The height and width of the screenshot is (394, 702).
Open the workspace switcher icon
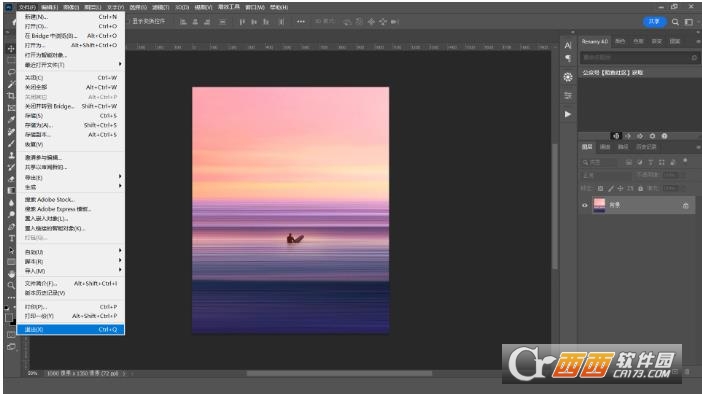click(689, 21)
